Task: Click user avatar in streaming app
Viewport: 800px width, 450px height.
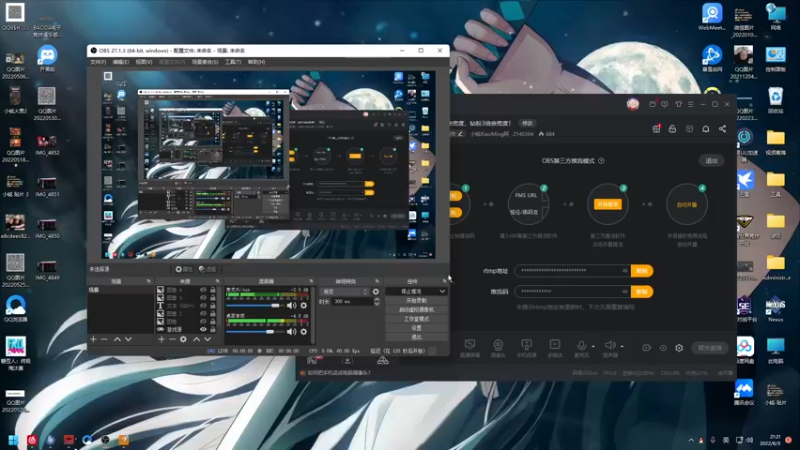Action: click(x=633, y=104)
